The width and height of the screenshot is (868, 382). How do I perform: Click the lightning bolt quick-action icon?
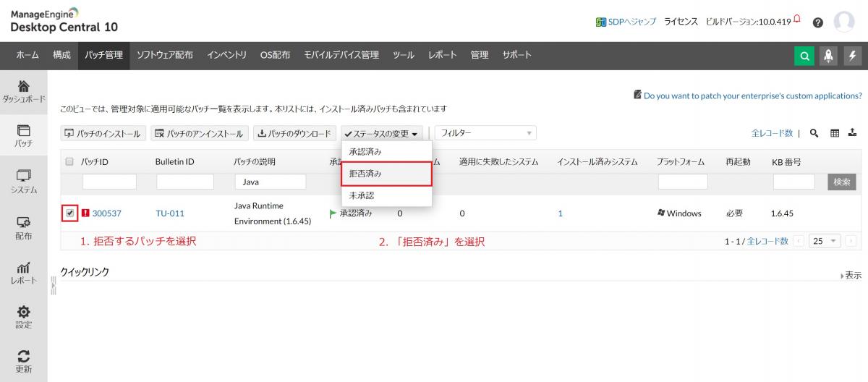853,56
